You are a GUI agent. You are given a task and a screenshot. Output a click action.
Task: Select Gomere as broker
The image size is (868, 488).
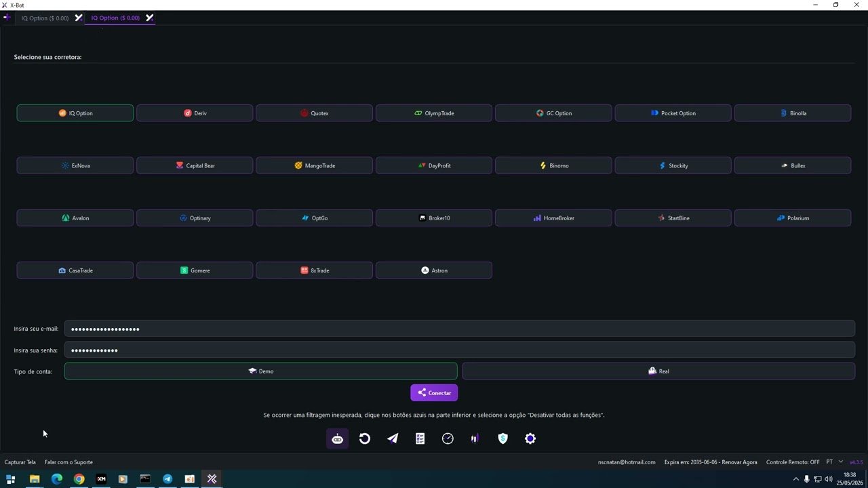pyautogui.click(x=195, y=270)
